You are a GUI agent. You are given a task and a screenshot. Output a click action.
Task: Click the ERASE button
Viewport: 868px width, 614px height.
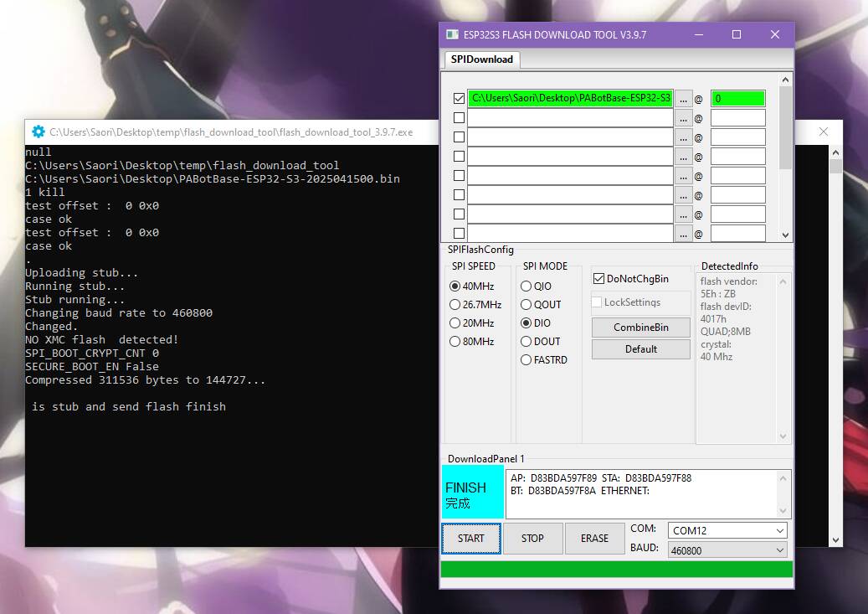(594, 539)
